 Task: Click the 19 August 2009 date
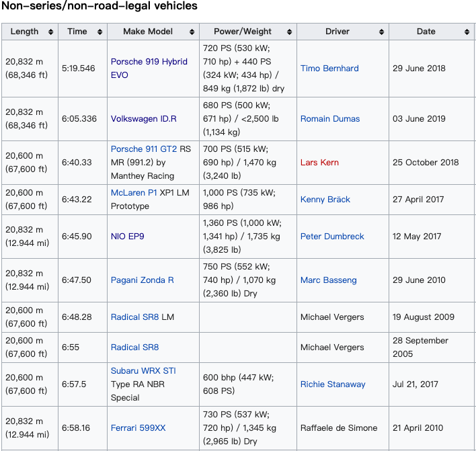(424, 317)
